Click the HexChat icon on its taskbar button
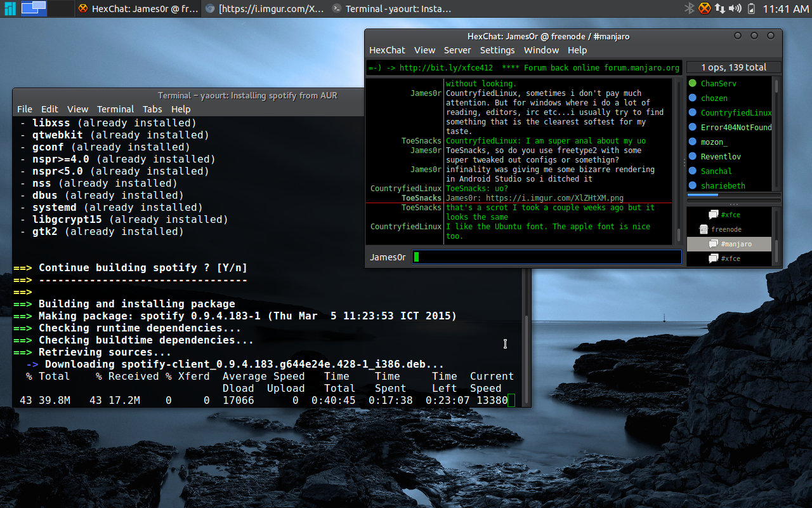Screen dimensions: 812x508 click(83, 8)
